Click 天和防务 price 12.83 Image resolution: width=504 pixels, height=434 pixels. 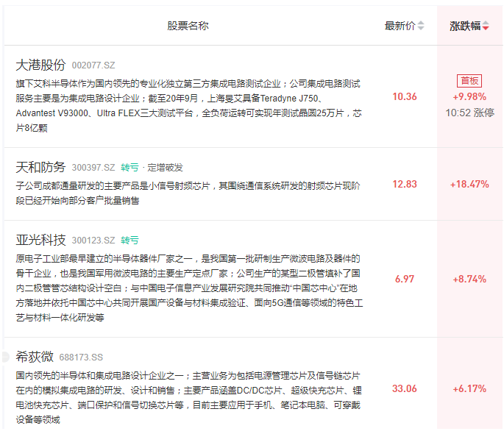pos(405,184)
